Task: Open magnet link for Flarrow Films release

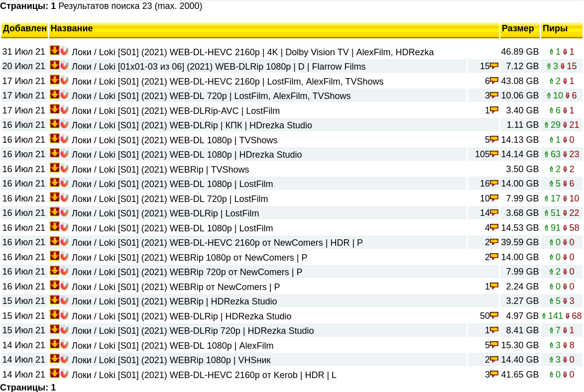Action: pyautogui.click(x=64, y=66)
